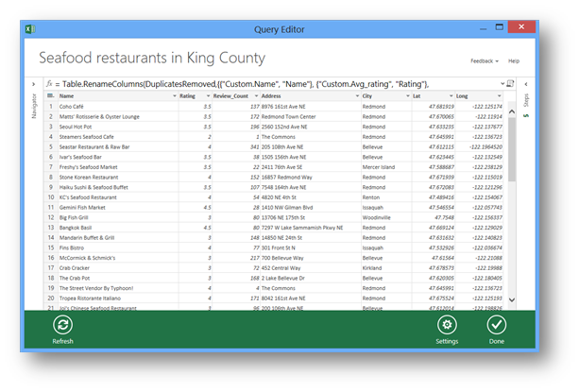Open the Long column filter dropdown
Image resolution: width=579 pixels, height=392 pixels.
[499, 96]
